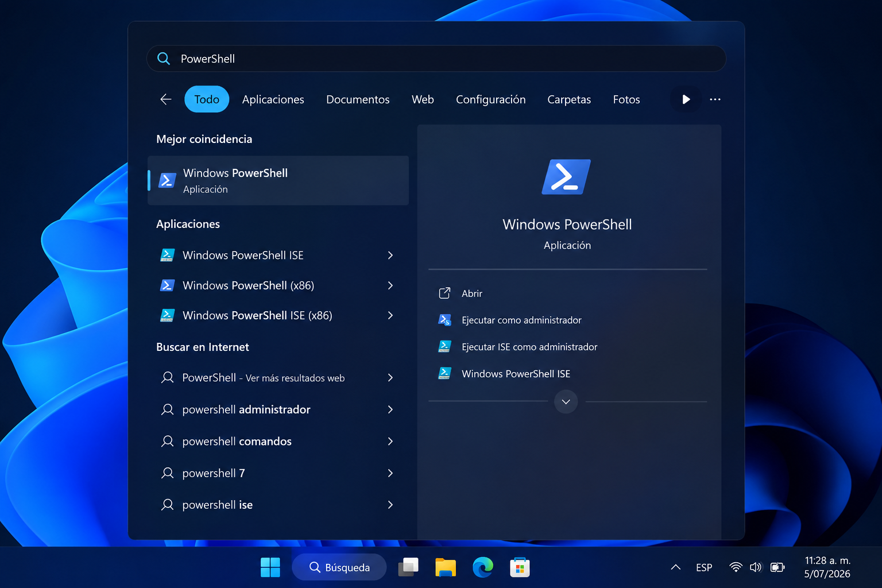Click the Windows PowerShell ISE app icon in Aplicaciones

[x=167, y=255]
